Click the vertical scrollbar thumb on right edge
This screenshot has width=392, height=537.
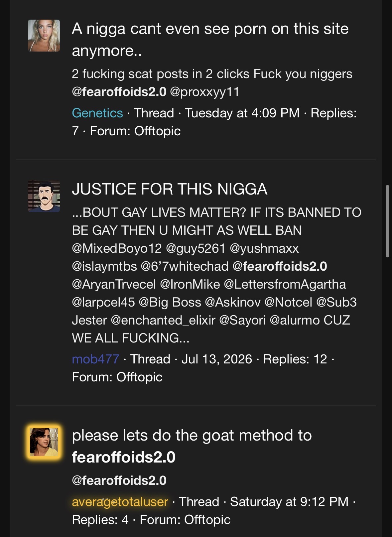387,221
